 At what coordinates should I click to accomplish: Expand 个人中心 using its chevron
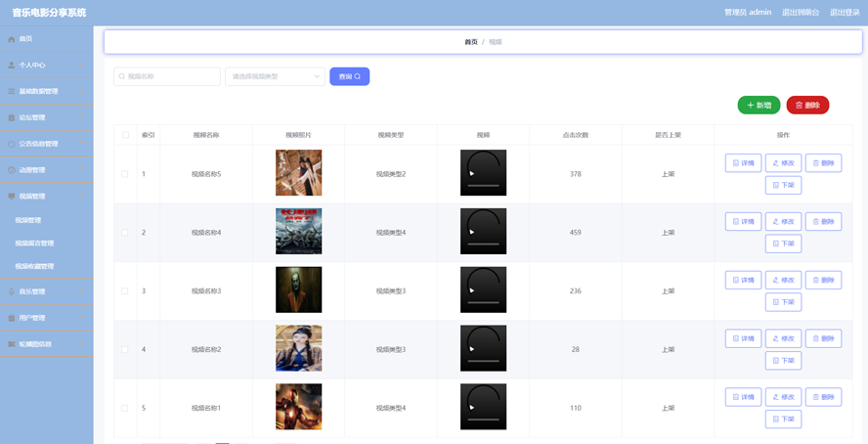[x=82, y=66]
